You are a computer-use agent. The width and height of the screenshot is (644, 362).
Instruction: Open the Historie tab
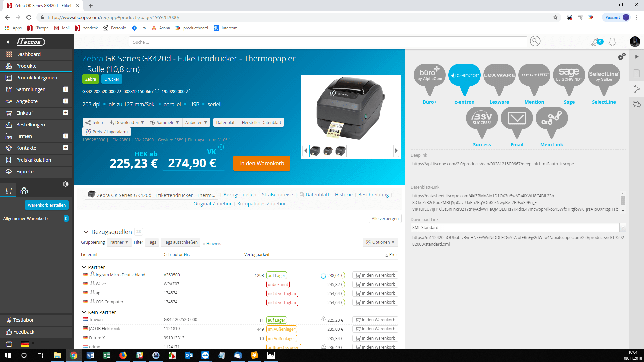343,194
